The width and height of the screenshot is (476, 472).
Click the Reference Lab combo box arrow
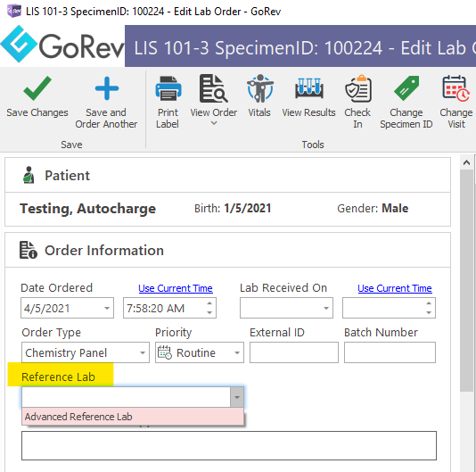237,397
